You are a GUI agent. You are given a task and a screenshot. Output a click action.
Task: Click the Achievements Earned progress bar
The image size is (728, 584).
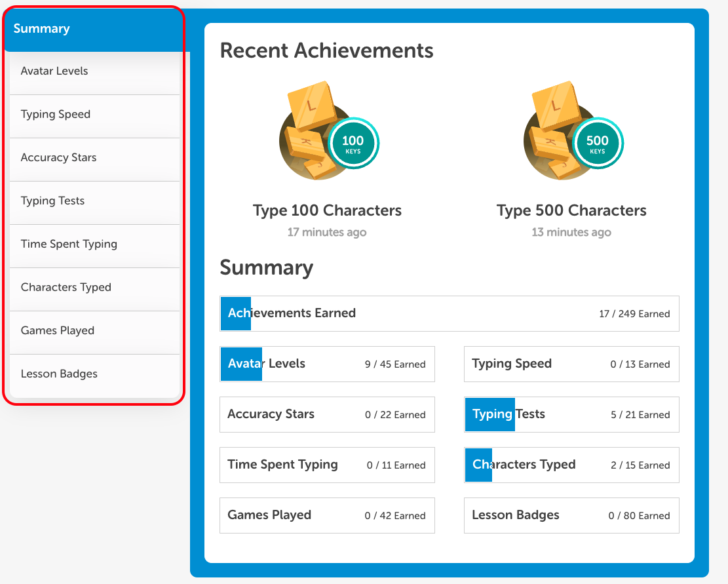point(450,313)
